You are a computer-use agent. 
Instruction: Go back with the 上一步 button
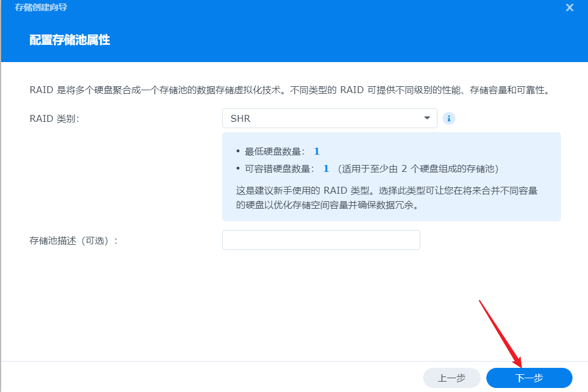point(451,378)
